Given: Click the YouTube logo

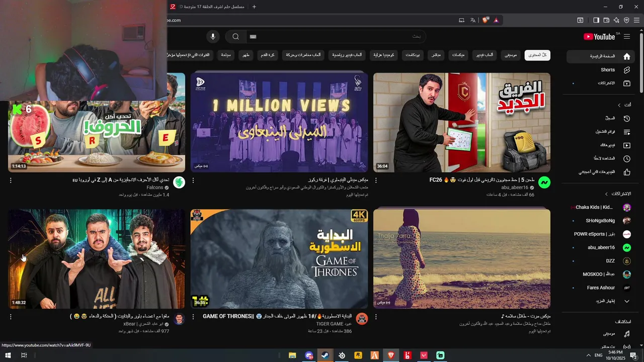Looking at the screenshot, I should coord(599,37).
